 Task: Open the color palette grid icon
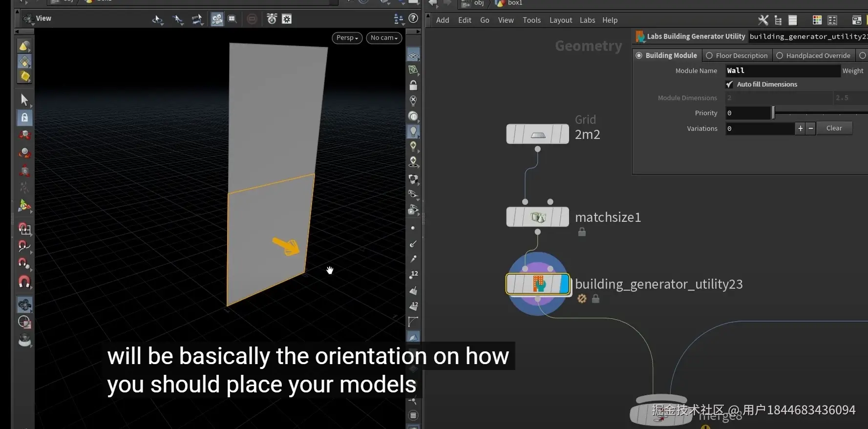pos(817,20)
